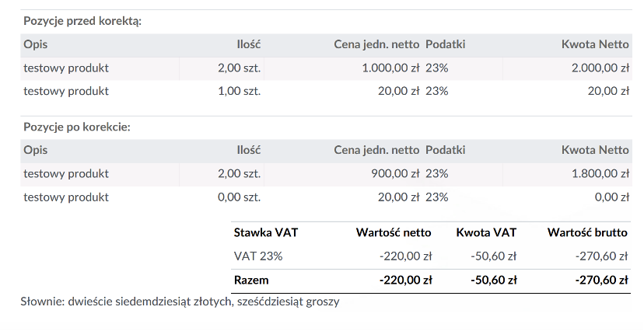
Task: Click the bold -50,60 zł VAT total
Action: point(493,280)
